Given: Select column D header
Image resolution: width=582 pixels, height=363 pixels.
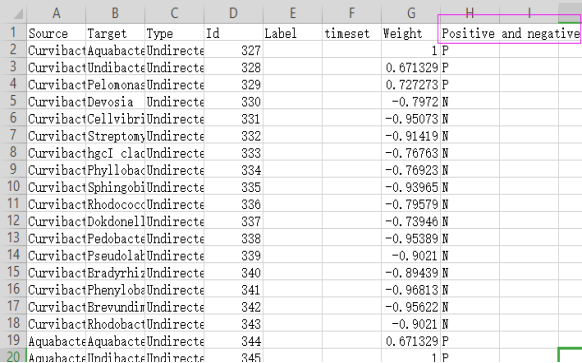Looking at the screenshot, I should click(x=233, y=13).
